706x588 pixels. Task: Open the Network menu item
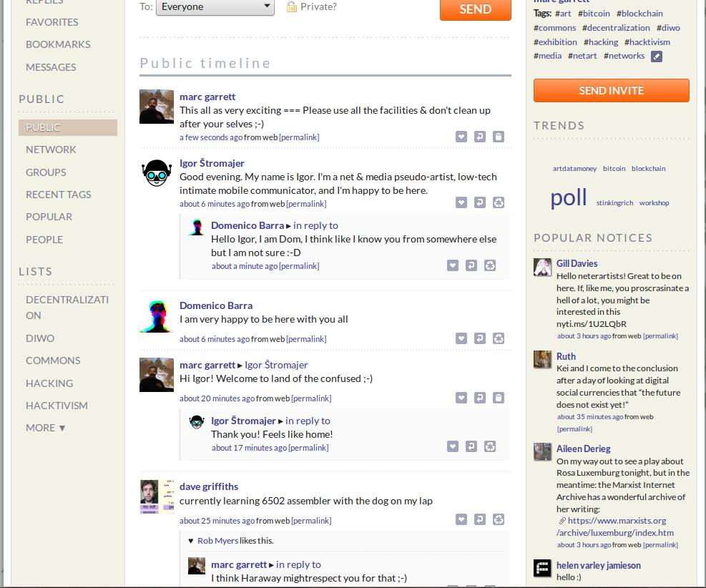(51, 150)
